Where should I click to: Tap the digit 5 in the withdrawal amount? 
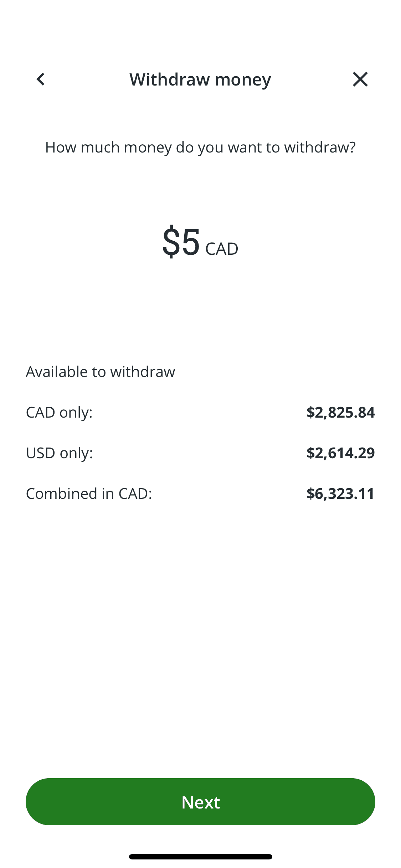(191, 242)
